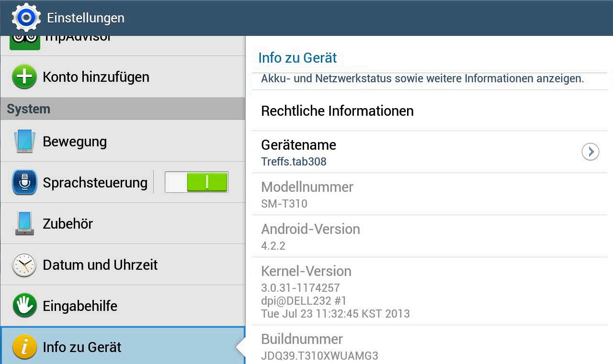Tap the green hand Eingabehilfe icon
Screen dimensions: 613x364
pos(24,306)
